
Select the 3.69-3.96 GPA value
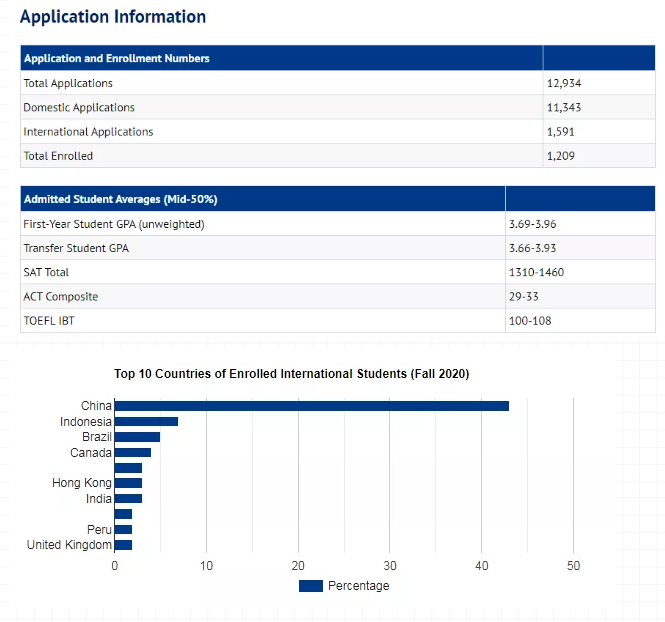click(532, 224)
